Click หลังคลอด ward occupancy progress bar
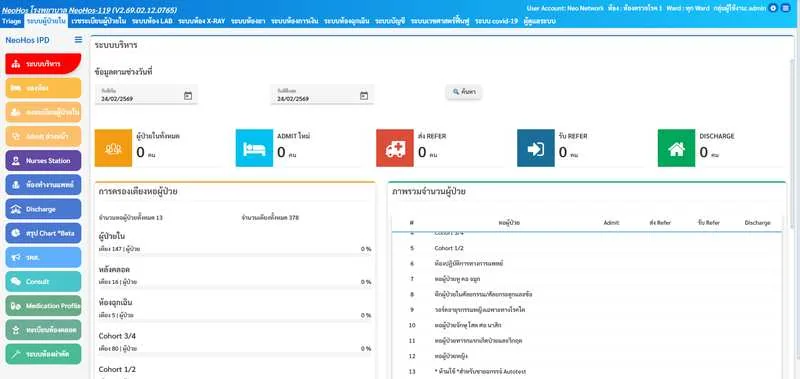The height and width of the screenshot is (379, 800). 235,288
